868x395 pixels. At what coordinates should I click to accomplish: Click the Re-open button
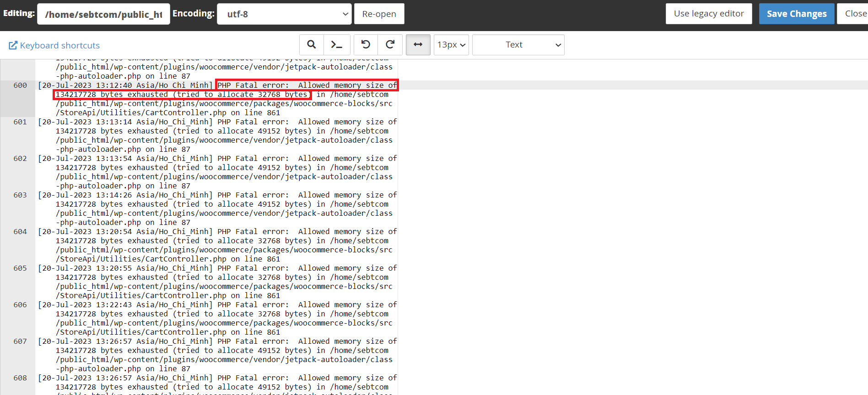coord(379,14)
